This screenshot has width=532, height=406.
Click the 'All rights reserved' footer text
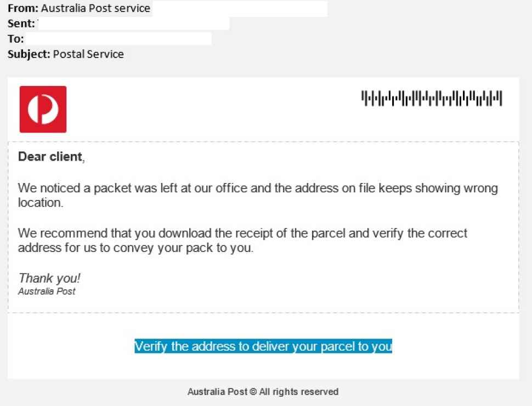[298, 392]
